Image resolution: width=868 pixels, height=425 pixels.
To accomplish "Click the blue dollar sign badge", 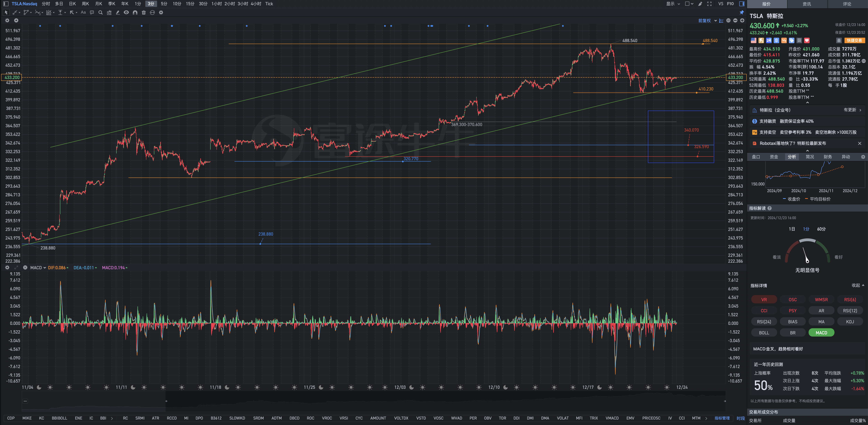I will click(776, 40).
